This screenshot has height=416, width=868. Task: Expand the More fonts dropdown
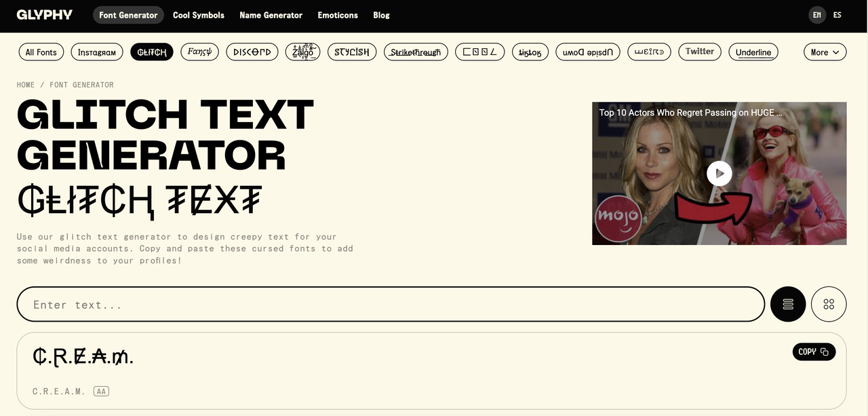825,52
